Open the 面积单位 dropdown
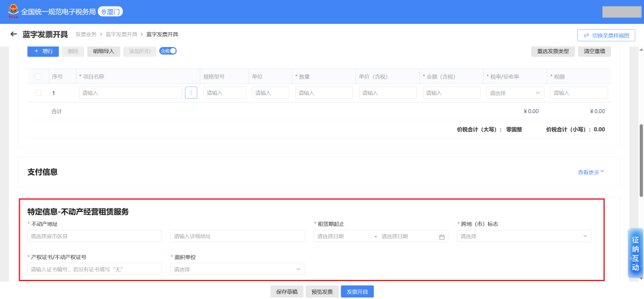 tap(238, 269)
